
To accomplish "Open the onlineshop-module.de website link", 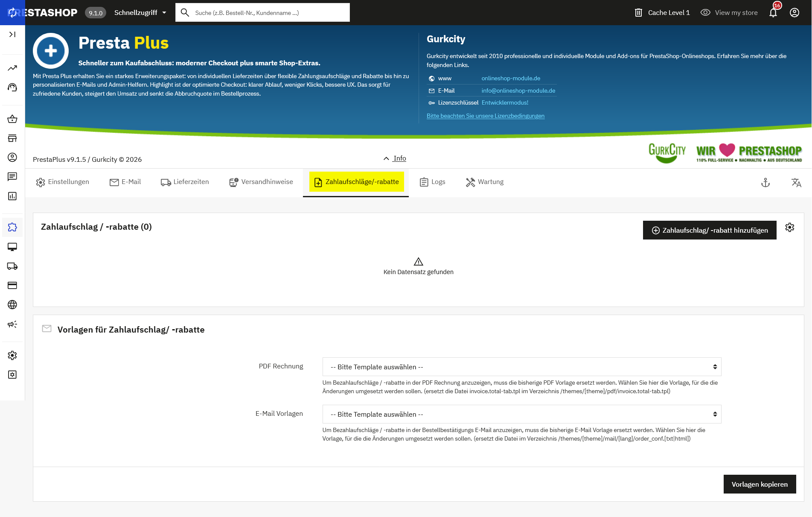I will [x=511, y=79].
